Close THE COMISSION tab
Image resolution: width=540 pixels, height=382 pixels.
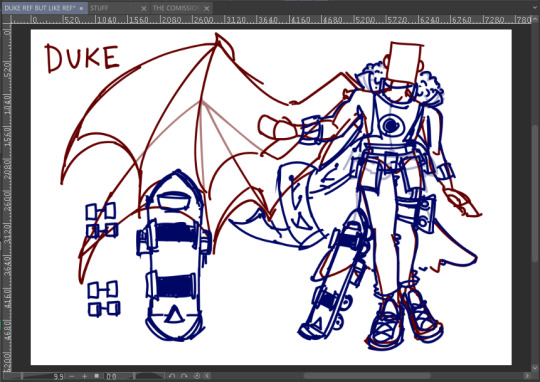206,8
